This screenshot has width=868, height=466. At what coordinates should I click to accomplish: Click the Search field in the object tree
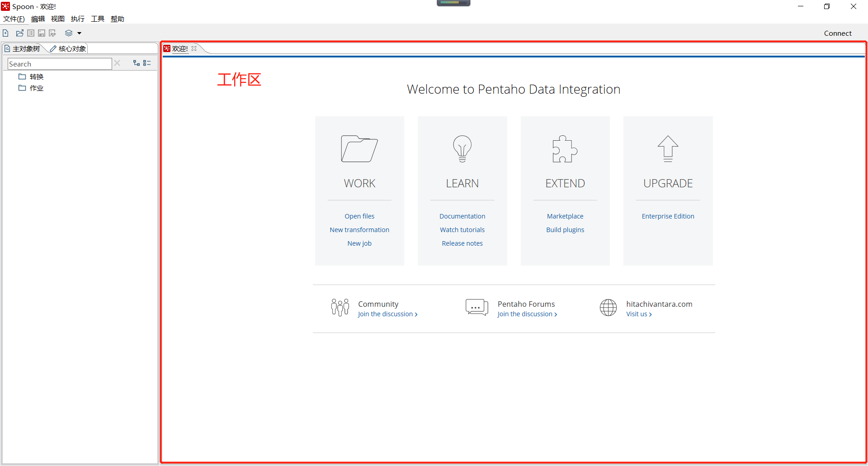(60, 64)
